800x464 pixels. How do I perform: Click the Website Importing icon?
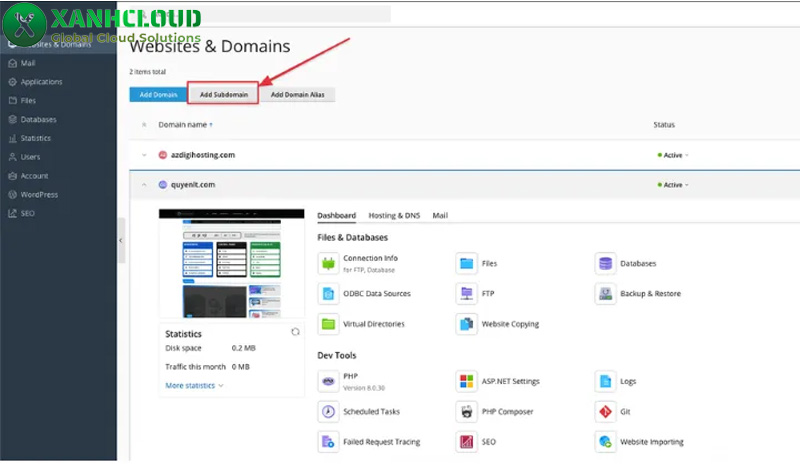pyautogui.click(x=605, y=441)
